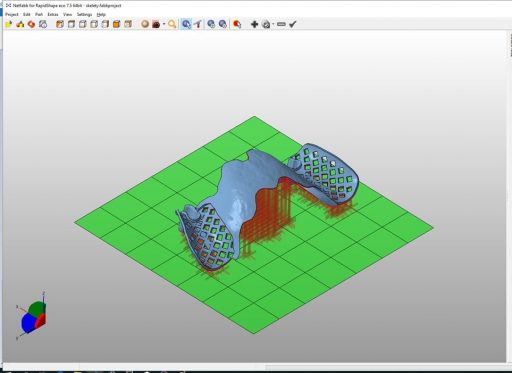Screen dimensions: 512x373
Task: Toggle the arrow navigation mode icon
Action: 198,24
